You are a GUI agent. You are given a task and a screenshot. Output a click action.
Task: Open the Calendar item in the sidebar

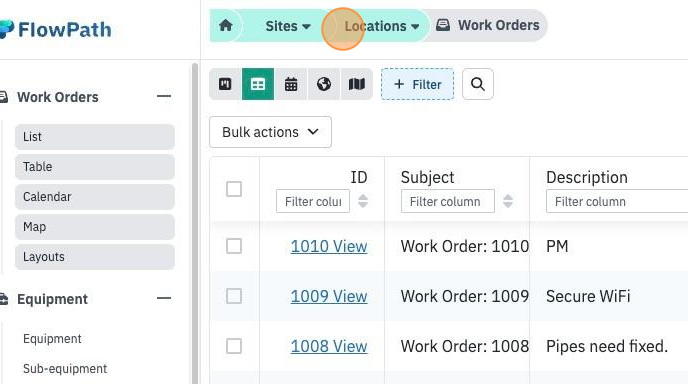click(x=95, y=197)
